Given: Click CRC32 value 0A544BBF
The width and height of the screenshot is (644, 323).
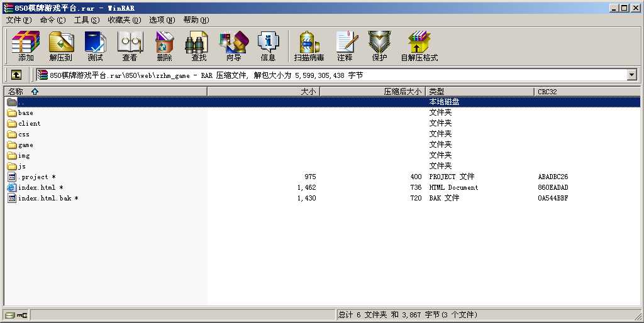Looking at the screenshot, I should 553,198.
